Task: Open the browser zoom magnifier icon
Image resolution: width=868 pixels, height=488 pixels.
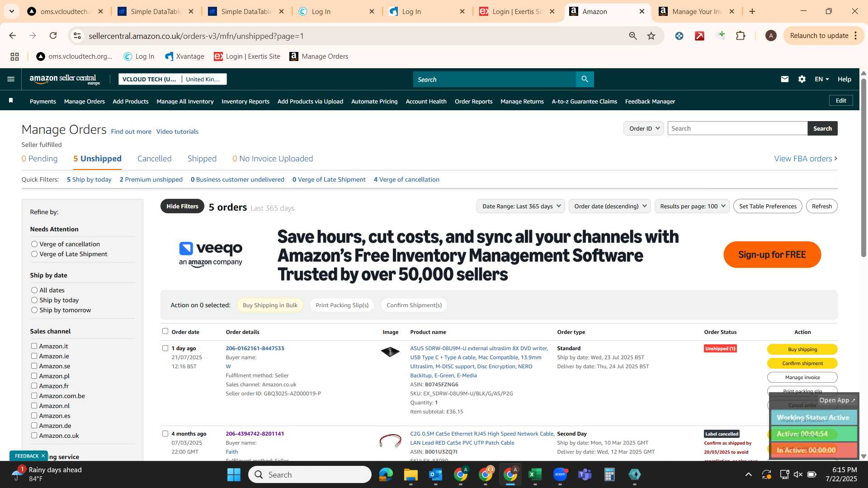Action: tap(633, 36)
